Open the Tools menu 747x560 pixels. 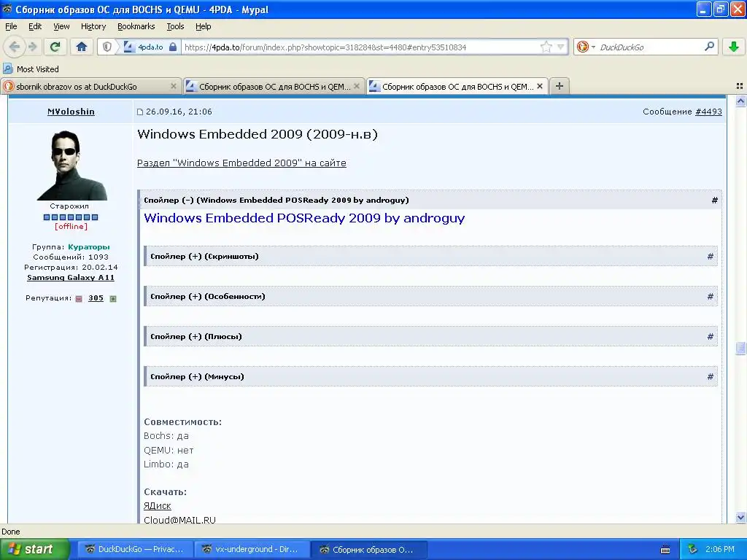[x=175, y=26]
